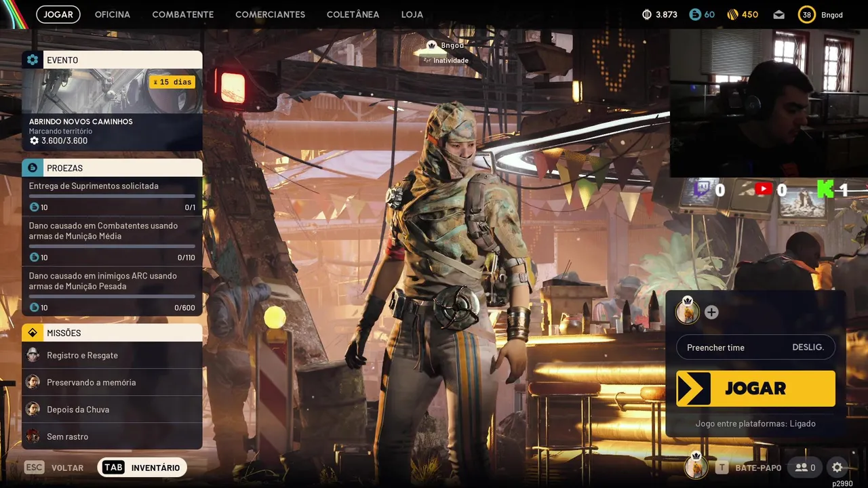Click the Kick overlay counter icon
The width and height of the screenshot is (868, 488).
pyautogui.click(x=825, y=190)
